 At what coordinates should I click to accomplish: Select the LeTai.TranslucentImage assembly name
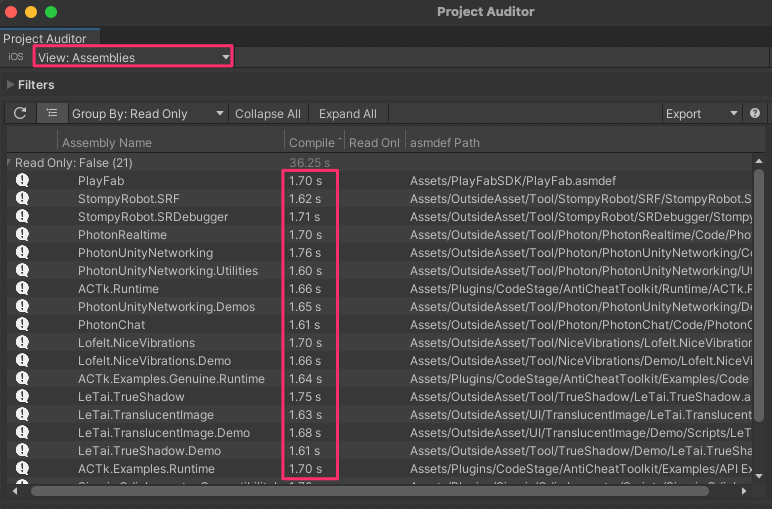146,415
